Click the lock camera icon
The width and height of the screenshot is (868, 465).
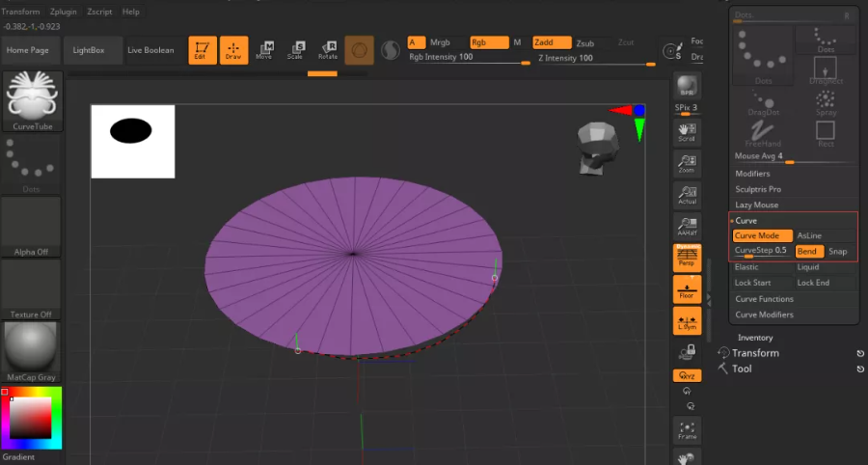click(687, 351)
